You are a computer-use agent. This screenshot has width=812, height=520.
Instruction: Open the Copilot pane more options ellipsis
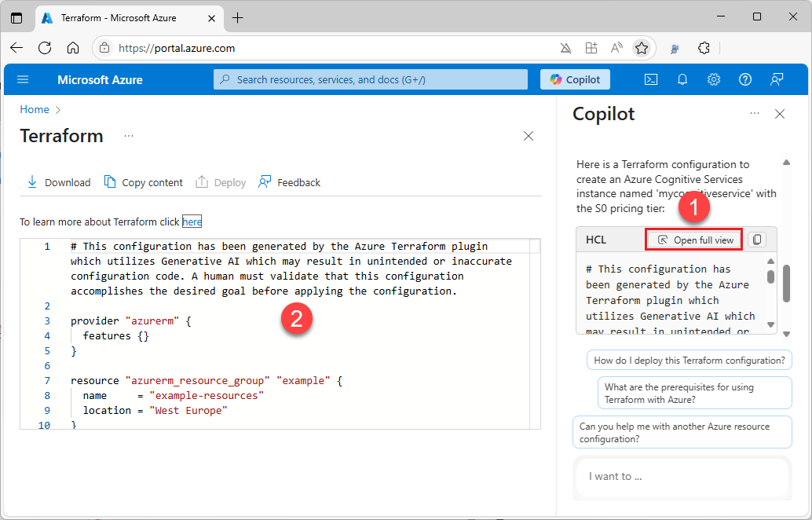[755, 114]
